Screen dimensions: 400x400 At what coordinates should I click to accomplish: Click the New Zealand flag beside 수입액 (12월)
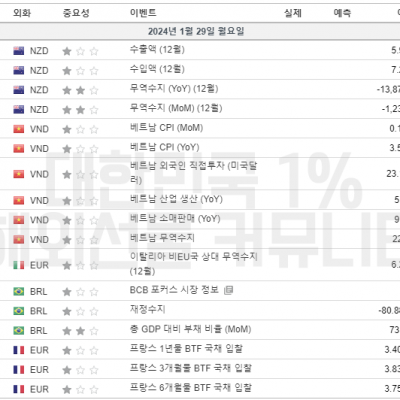[x=19, y=70]
